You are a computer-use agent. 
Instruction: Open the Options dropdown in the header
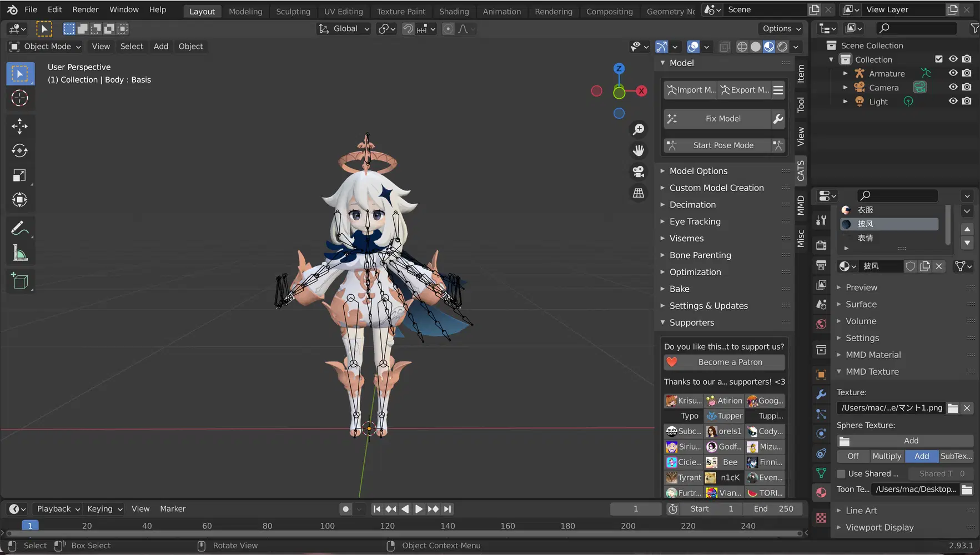(781, 28)
